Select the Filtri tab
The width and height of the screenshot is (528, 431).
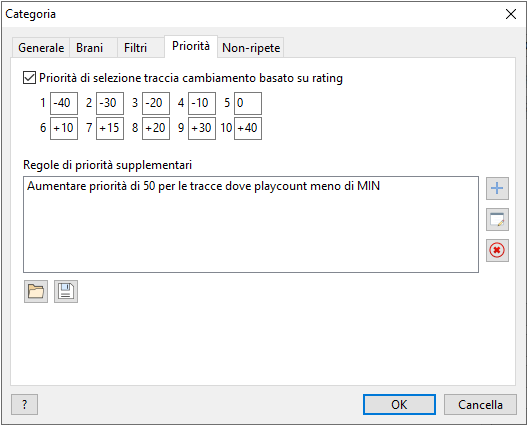click(135, 48)
